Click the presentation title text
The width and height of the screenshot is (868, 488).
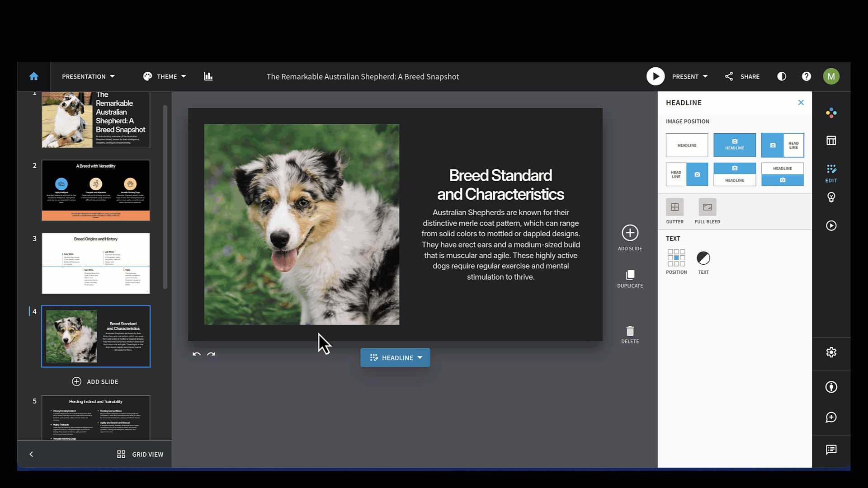click(363, 76)
